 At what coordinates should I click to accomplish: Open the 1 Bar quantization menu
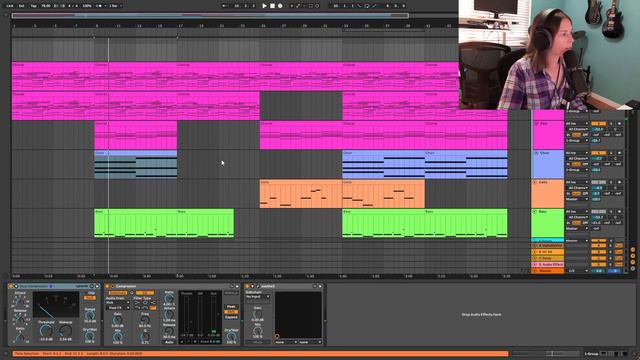pyautogui.click(x=115, y=6)
